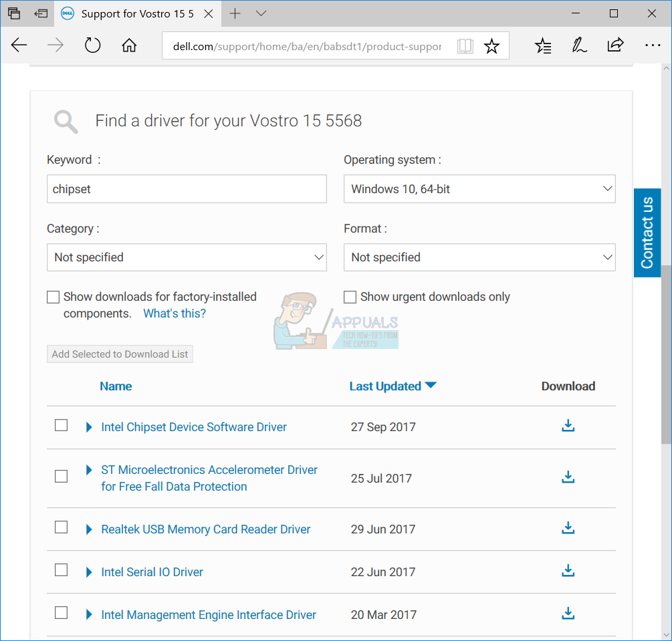The image size is (672, 641).
Task: Open the Add notes pen tool
Action: (x=580, y=45)
